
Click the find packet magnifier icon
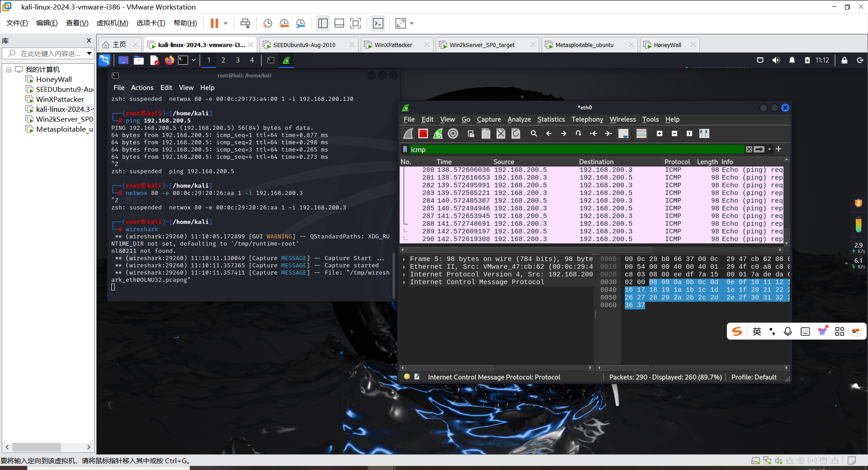(534, 133)
